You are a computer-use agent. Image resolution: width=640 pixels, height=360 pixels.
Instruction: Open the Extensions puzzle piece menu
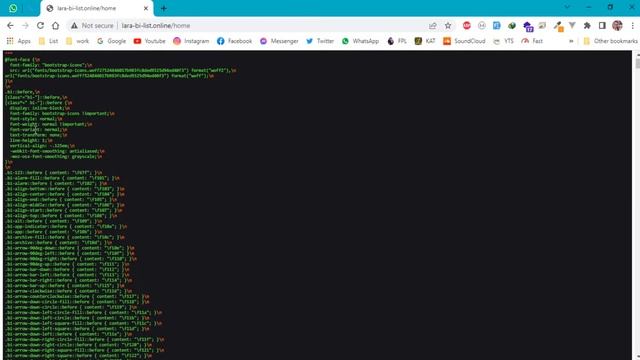pyautogui.click(x=587, y=25)
